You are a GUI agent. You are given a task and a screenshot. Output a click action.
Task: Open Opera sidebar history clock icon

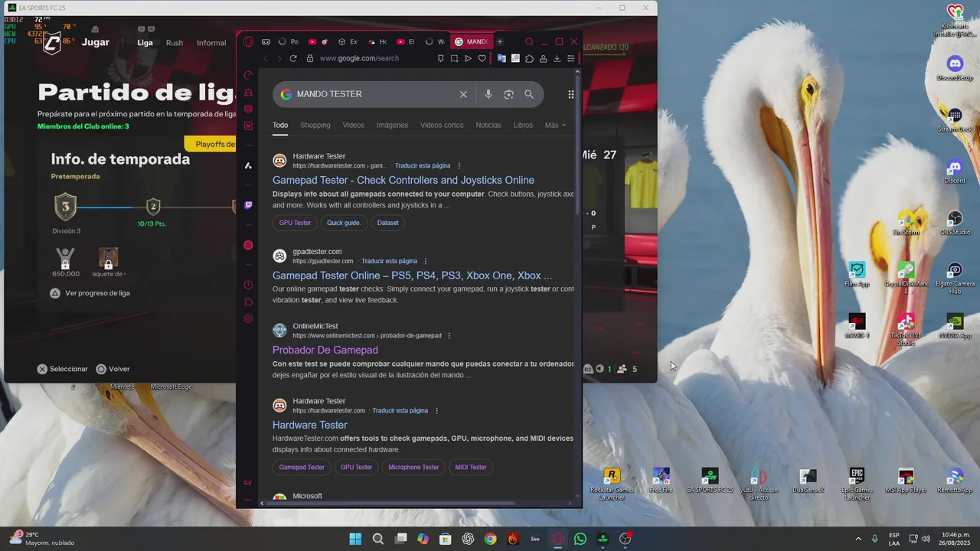[x=248, y=285]
